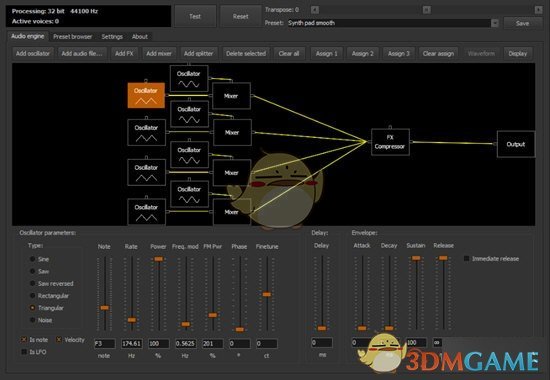The width and height of the screenshot is (550, 380).
Task: Click the Delay ms value field
Action: tap(322, 342)
